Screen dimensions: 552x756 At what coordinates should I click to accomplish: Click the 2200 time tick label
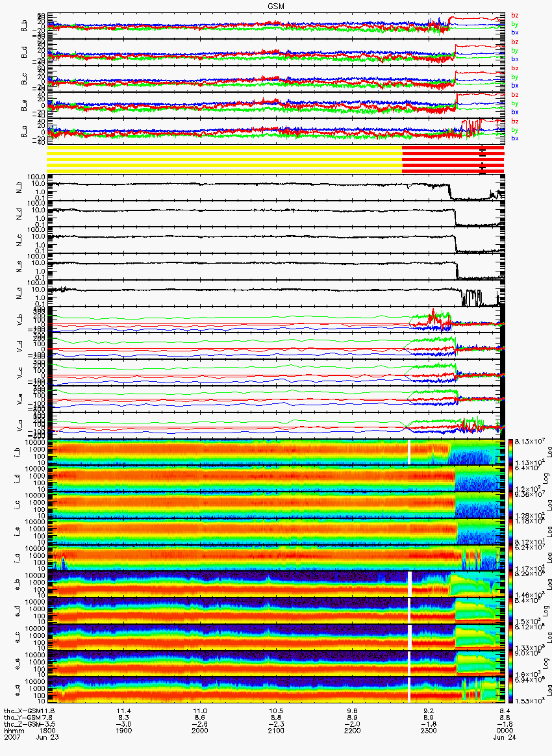pos(353,731)
